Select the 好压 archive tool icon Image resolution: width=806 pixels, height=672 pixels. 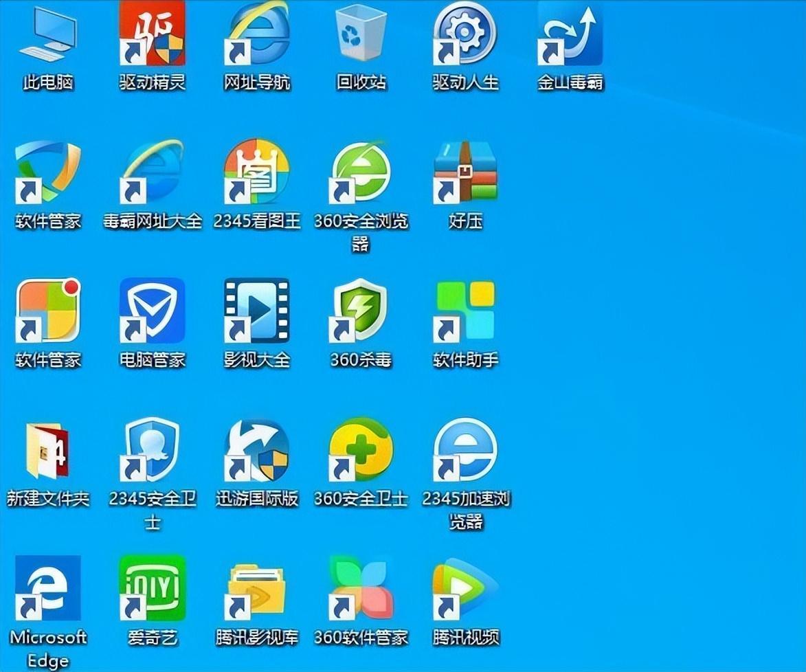(465, 172)
